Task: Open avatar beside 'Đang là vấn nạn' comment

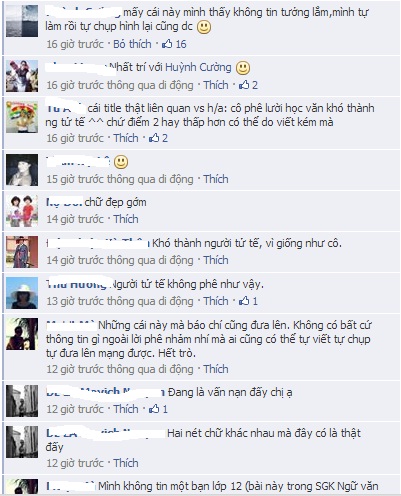Action: point(22,401)
